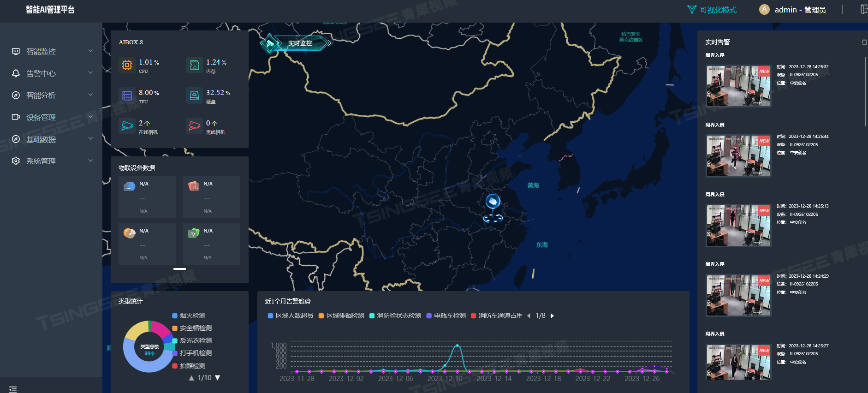This screenshot has width=868, height=393.
Task: Click the logout icon at top right
Action: click(864, 9)
